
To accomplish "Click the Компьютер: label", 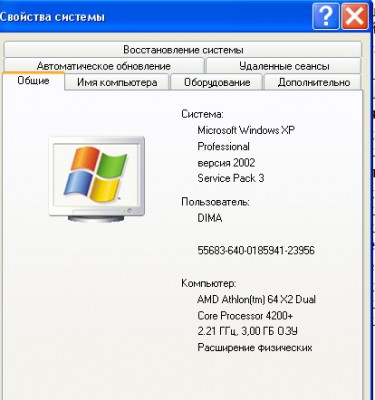I will point(209,283).
